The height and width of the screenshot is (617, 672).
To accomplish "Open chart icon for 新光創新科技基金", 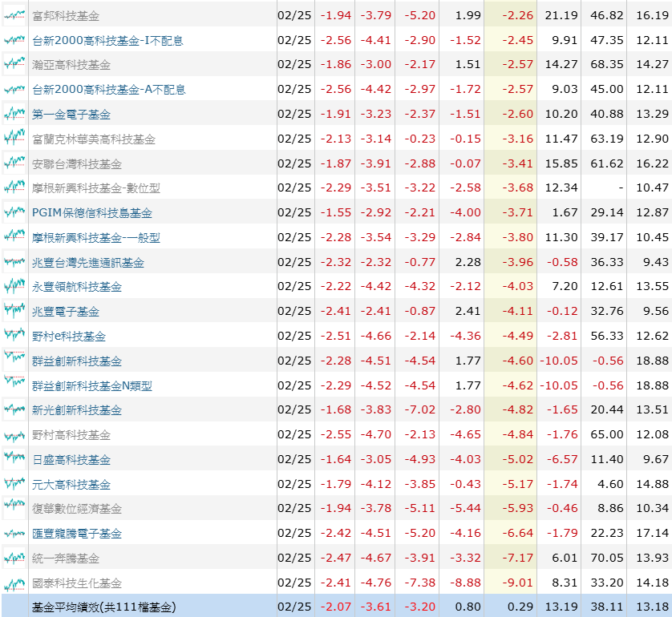I will (x=14, y=409).
